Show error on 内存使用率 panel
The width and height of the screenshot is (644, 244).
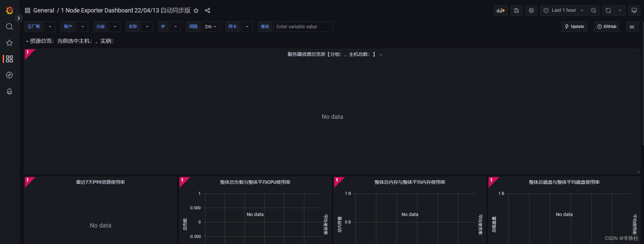(338, 180)
